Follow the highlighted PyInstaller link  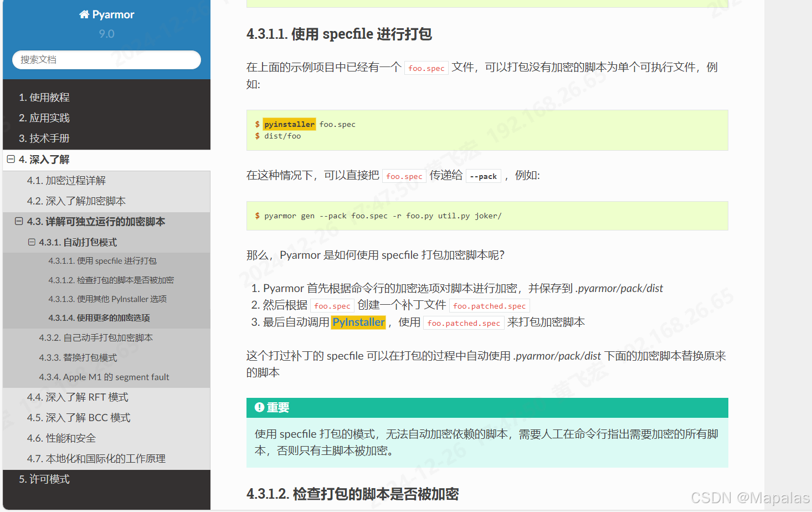358,322
